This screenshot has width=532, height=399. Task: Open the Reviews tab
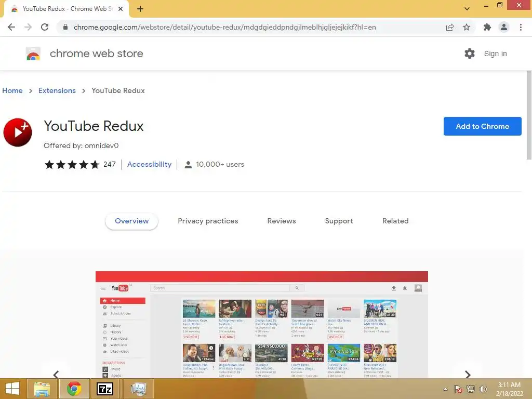coord(282,221)
